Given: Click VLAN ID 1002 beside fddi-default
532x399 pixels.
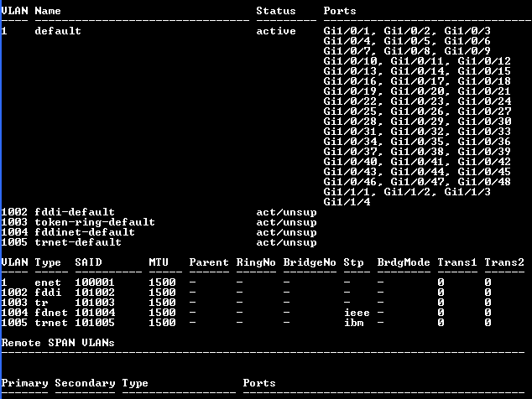Looking at the screenshot, I should coord(14,212).
